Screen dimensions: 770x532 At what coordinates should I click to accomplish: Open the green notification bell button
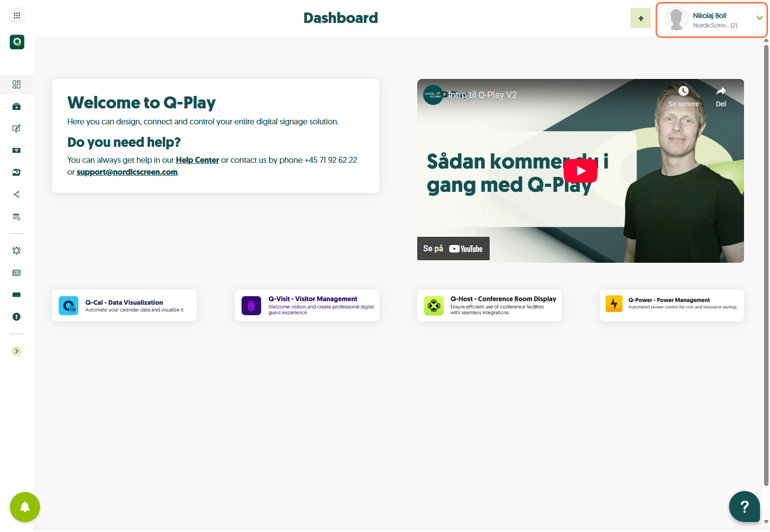pyautogui.click(x=25, y=507)
